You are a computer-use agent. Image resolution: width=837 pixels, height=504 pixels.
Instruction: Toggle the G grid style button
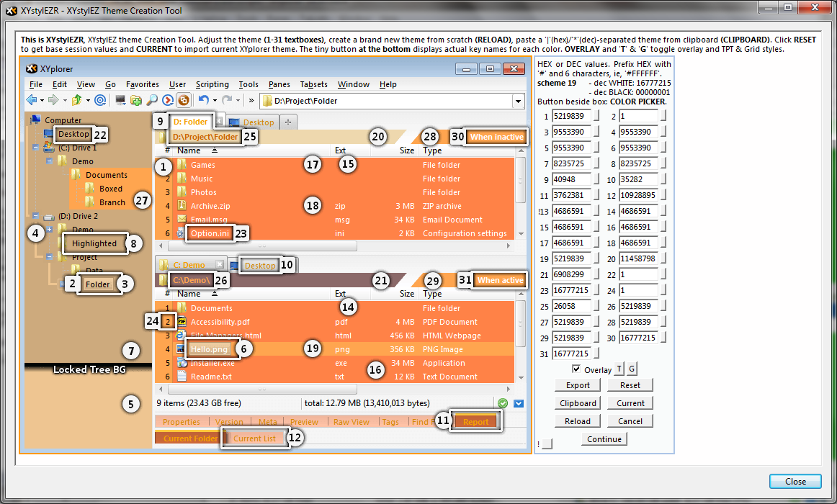632,369
